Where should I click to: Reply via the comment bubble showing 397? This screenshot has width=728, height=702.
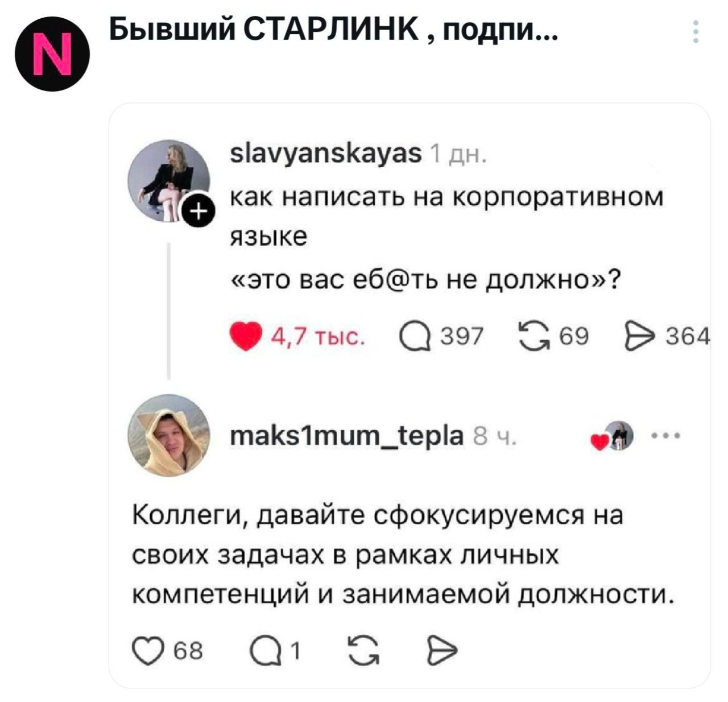[x=418, y=335]
